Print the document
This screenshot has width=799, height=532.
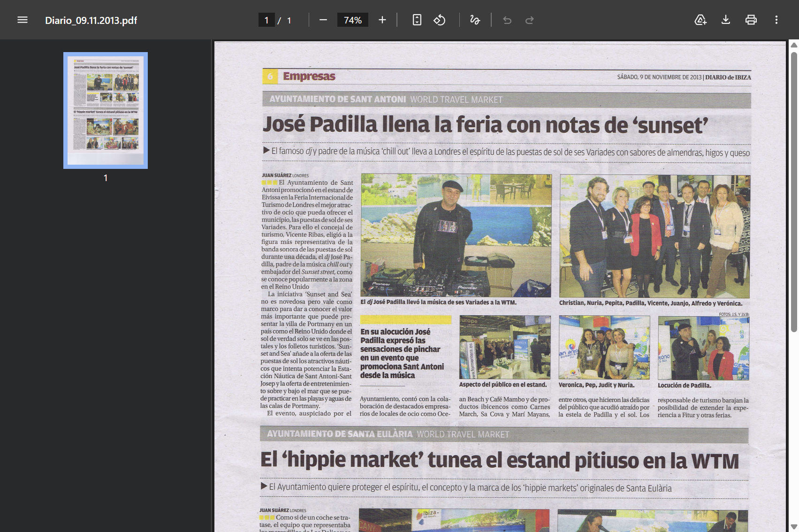tap(751, 20)
